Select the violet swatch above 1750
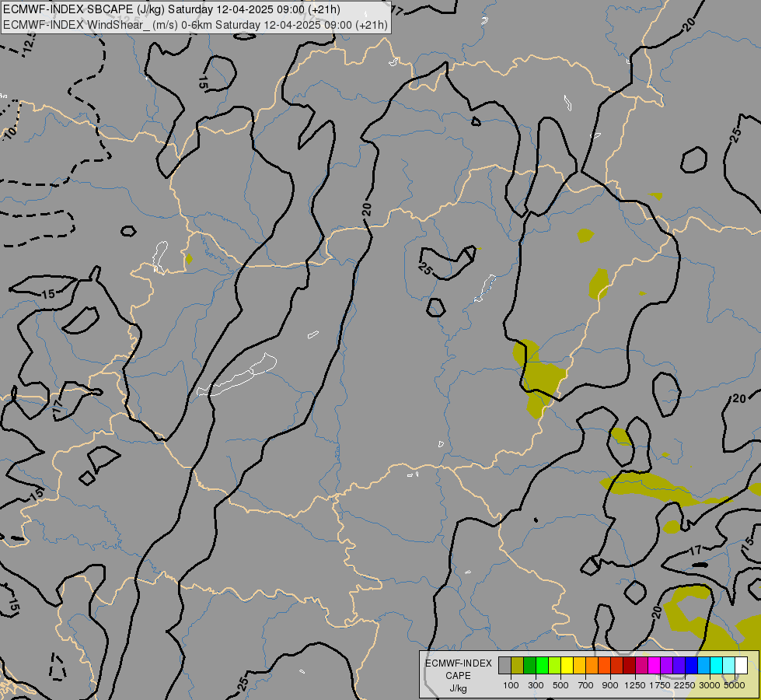 [666, 666]
